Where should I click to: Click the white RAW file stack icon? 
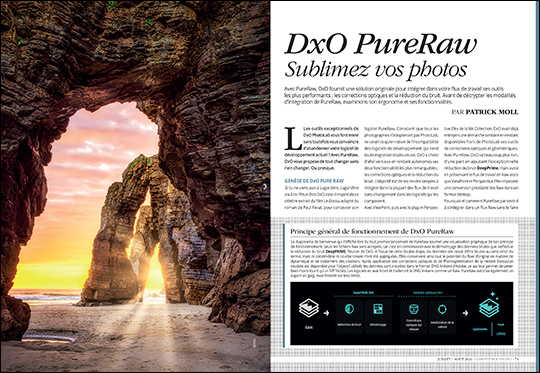pyautogui.click(x=309, y=308)
